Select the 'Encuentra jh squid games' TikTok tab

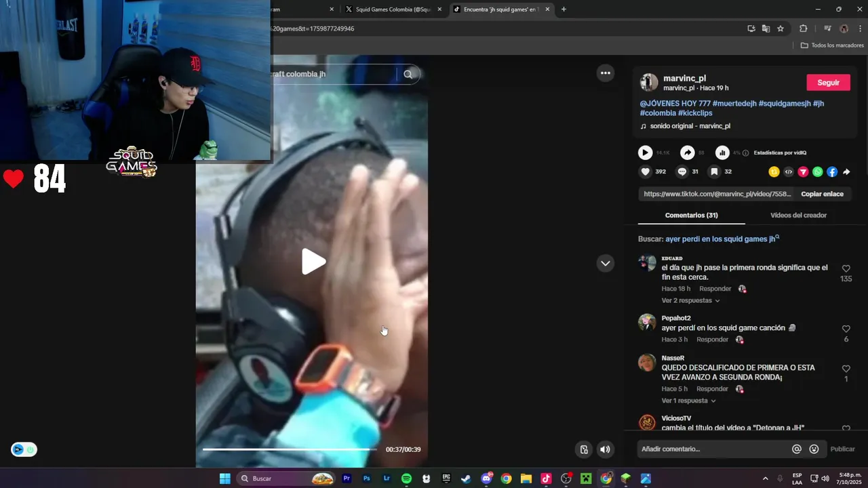pyautogui.click(x=500, y=9)
